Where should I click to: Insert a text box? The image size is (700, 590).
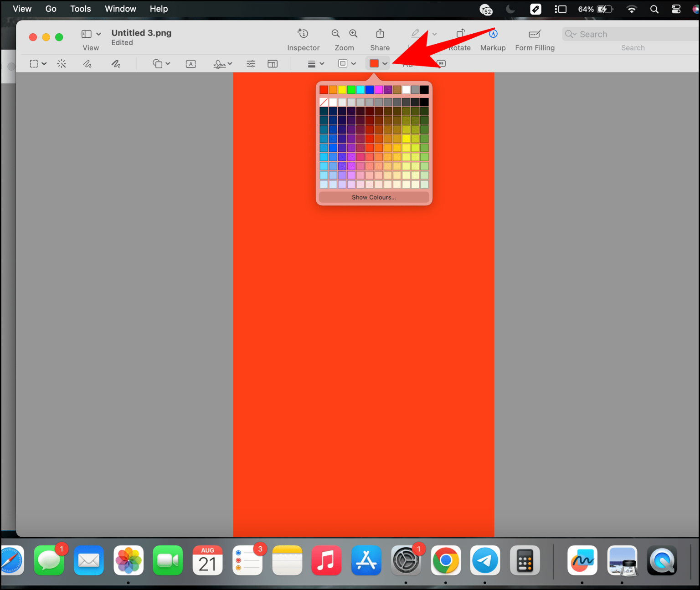click(190, 63)
